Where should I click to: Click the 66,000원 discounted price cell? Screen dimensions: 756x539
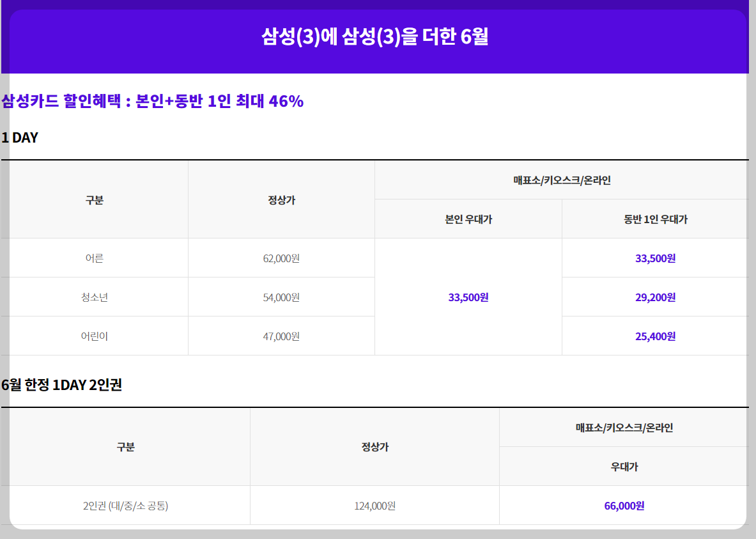pyautogui.click(x=624, y=506)
